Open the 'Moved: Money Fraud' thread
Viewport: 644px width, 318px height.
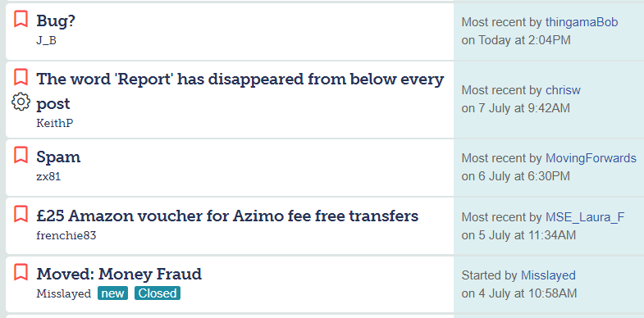[119, 274]
